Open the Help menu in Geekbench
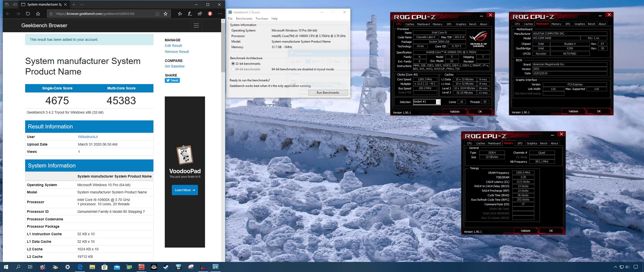This screenshot has width=644, height=272. (x=274, y=19)
